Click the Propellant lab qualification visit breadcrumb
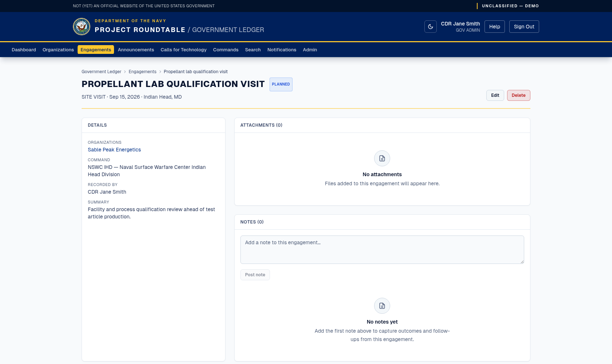Screen dimensions: 612x364 tap(196, 72)
